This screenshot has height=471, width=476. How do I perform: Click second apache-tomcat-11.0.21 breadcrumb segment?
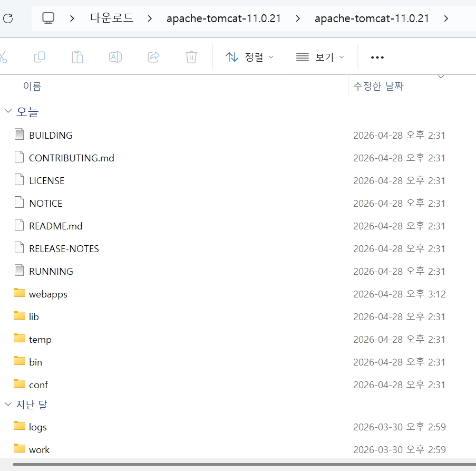[x=372, y=18]
